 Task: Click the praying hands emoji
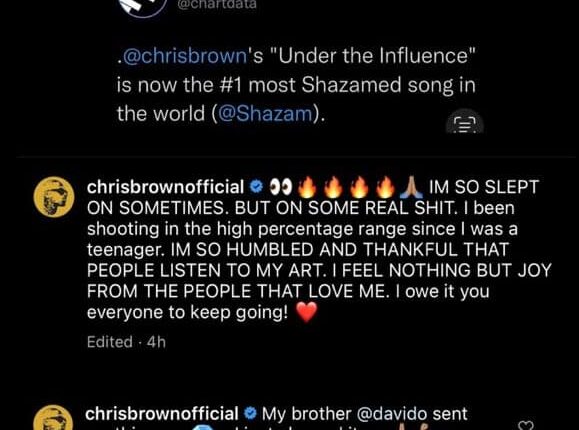coord(412,187)
